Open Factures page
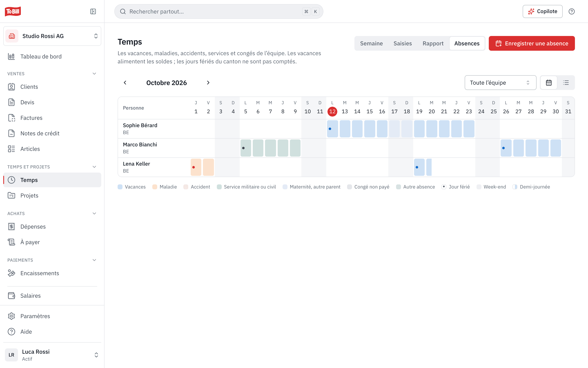The height and width of the screenshot is (368, 588). point(52,118)
